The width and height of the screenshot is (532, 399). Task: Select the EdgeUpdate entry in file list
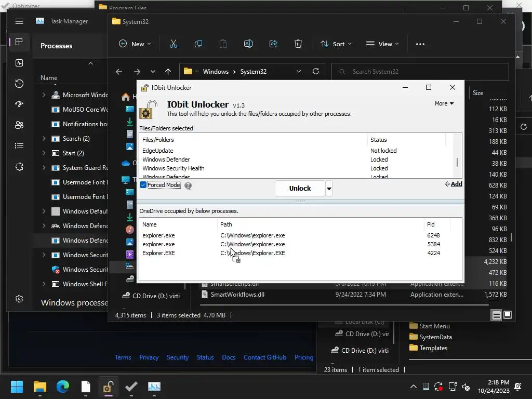coord(158,151)
